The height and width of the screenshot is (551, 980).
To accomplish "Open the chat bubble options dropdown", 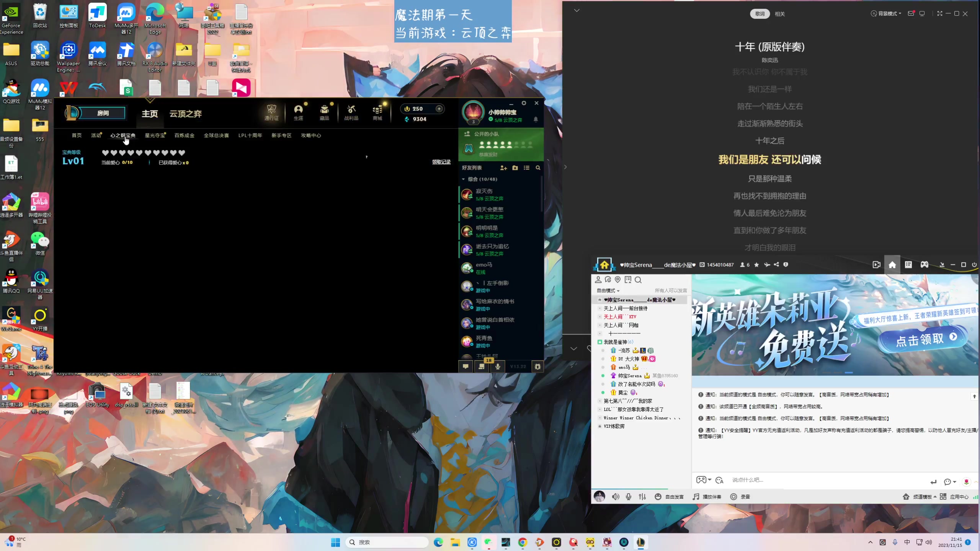I will [950, 482].
